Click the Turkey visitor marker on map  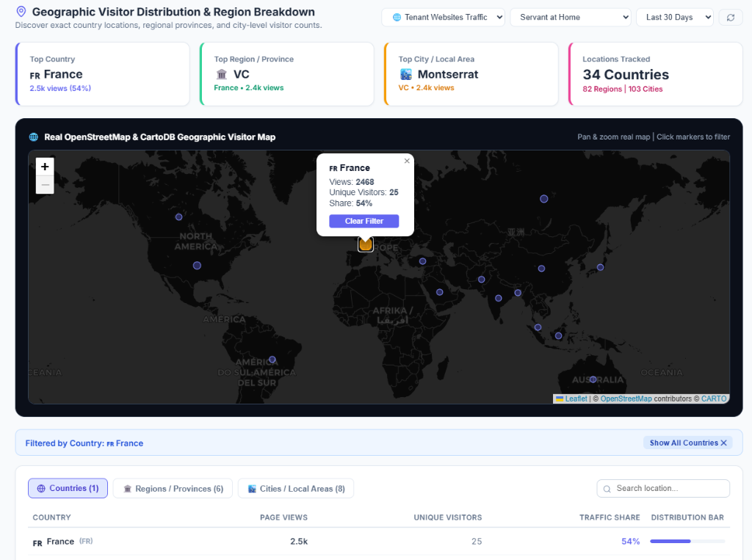(x=422, y=261)
